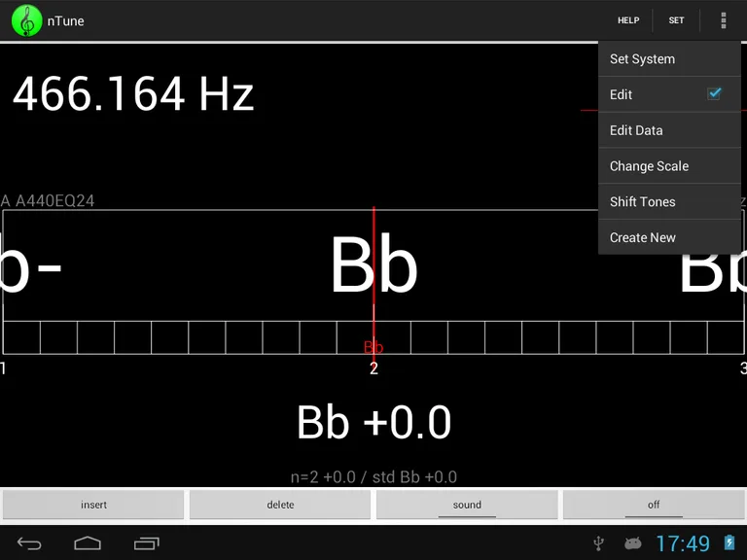Select Set System from the menu
This screenshot has width=747, height=560.
[x=669, y=59]
